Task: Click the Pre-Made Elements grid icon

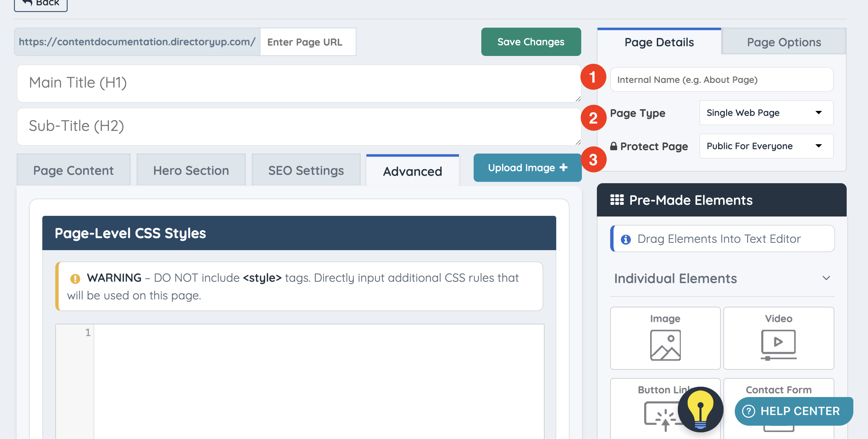Action: (617, 200)
